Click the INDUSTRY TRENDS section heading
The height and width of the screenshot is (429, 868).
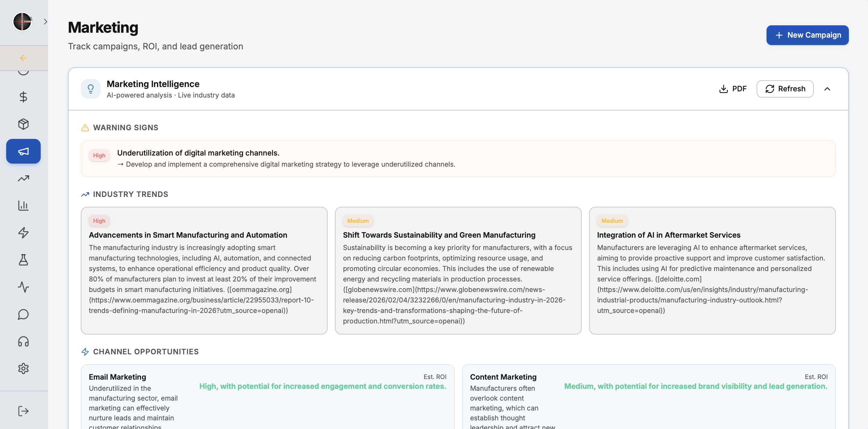130,195
